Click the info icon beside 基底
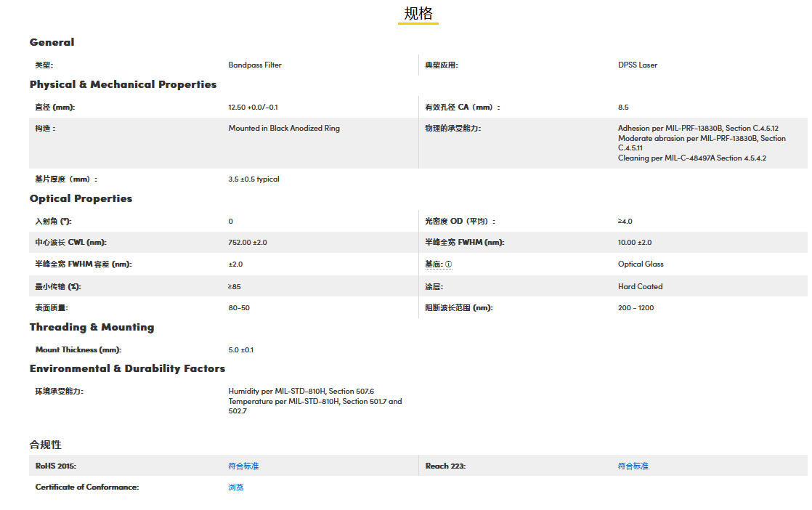Screen dimensions: 812x510 pos(448,264)
